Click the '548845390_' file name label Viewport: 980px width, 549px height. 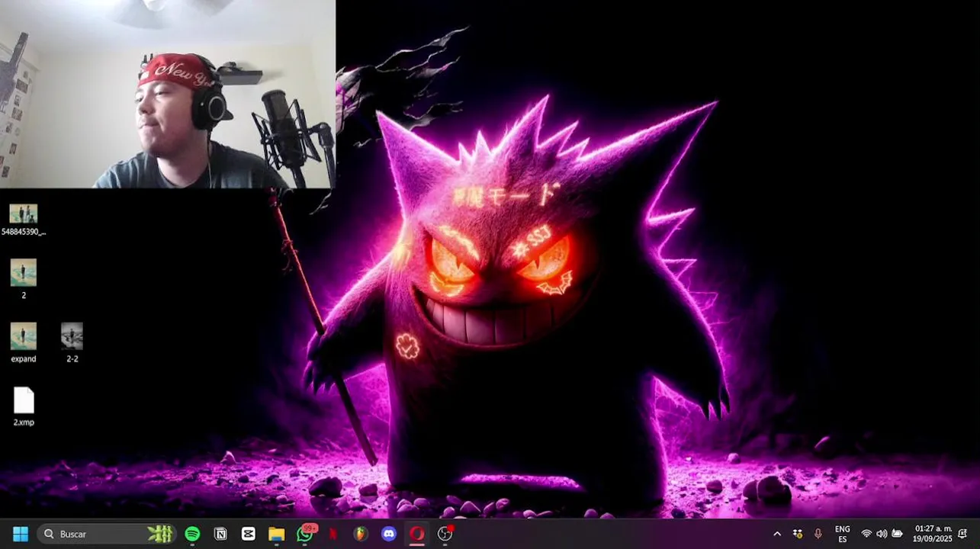(x=24, y=232)
